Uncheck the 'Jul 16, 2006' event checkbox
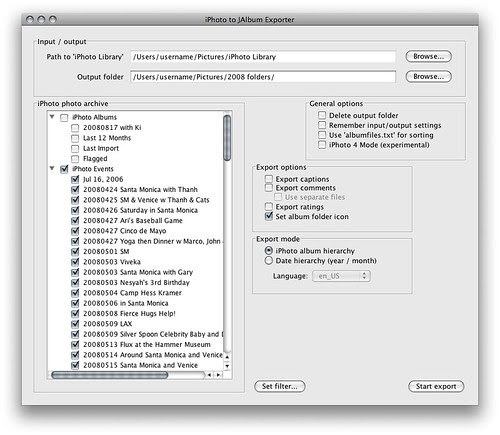This screenshot has height=435, width=500. coord(75,179)
